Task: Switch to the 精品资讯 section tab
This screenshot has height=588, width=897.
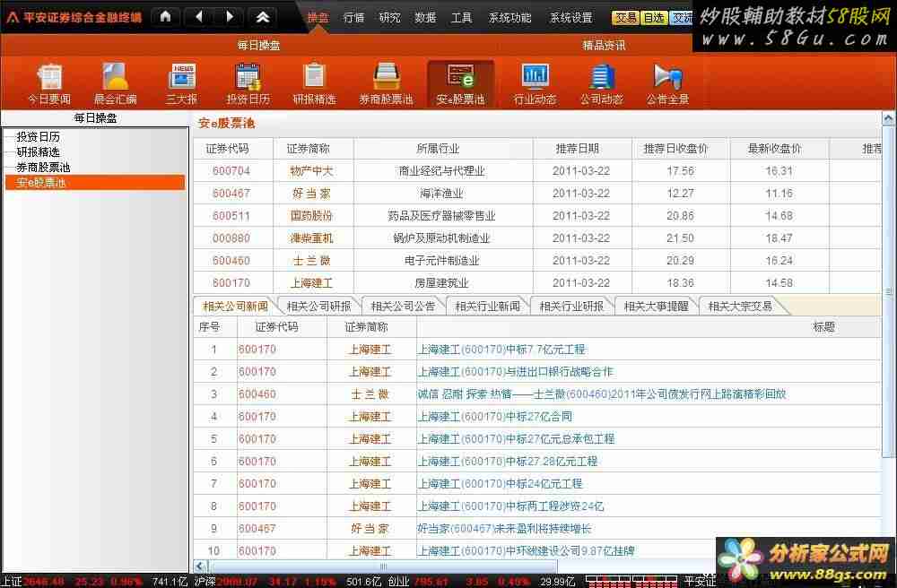Action: point(604,45)
